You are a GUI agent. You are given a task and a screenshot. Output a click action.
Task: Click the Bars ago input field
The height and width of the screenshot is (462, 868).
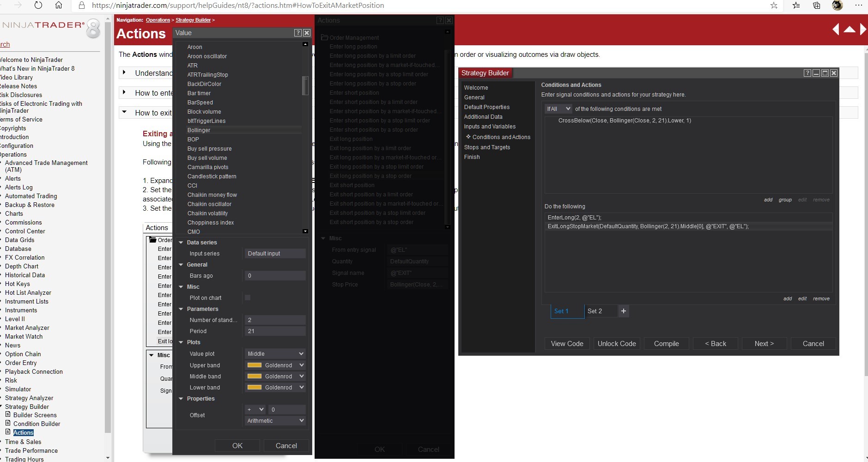pyautogui.click(x=275, y=275)
